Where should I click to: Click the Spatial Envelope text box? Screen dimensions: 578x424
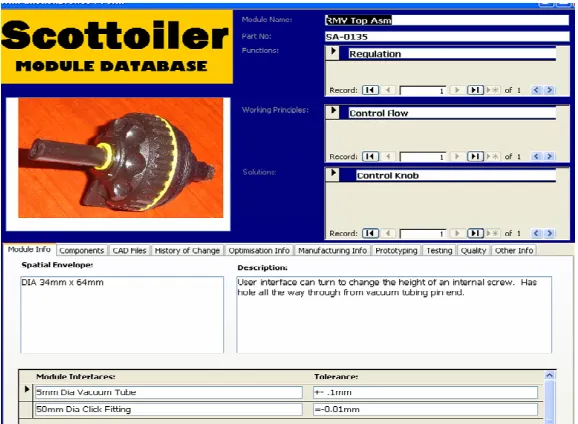pyautogui.click(x=122, y=315)
